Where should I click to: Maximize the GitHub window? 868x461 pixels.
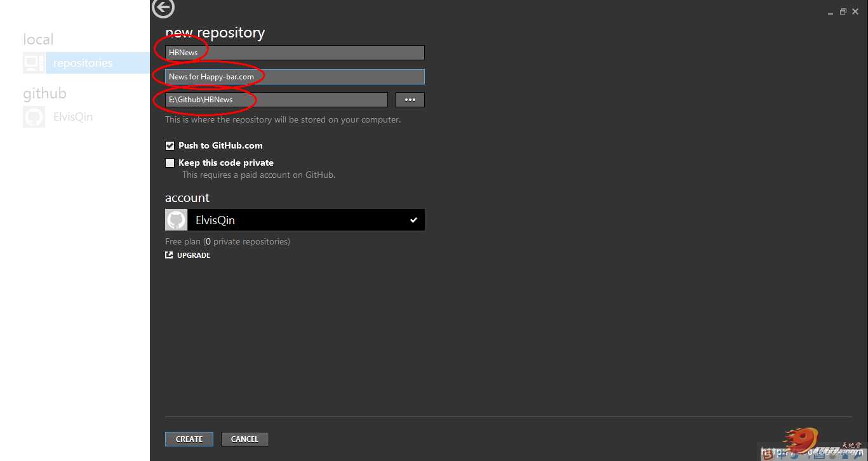pyautogui.click(x=843, y=11)
